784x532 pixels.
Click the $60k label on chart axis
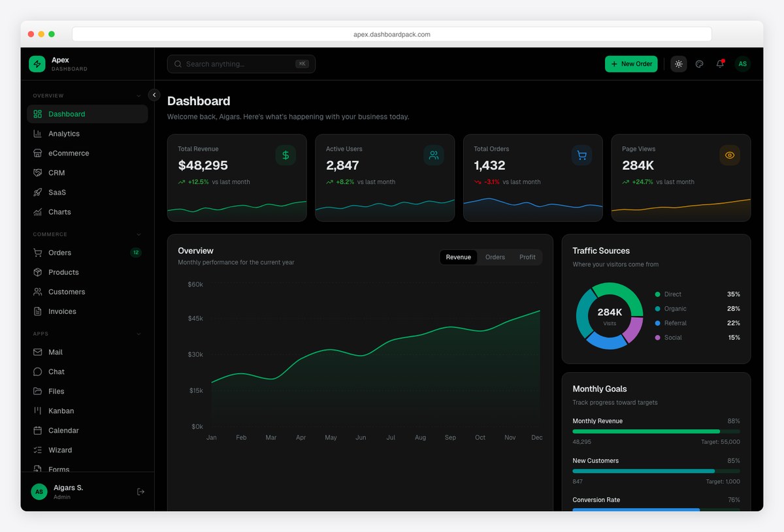coord(195,285)
